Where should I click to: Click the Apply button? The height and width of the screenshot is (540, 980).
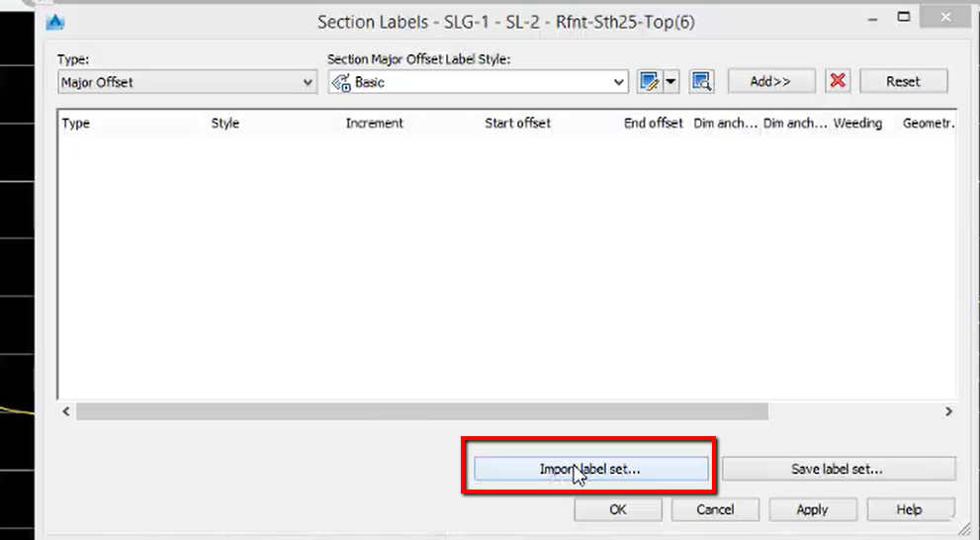tap(811, 509)
